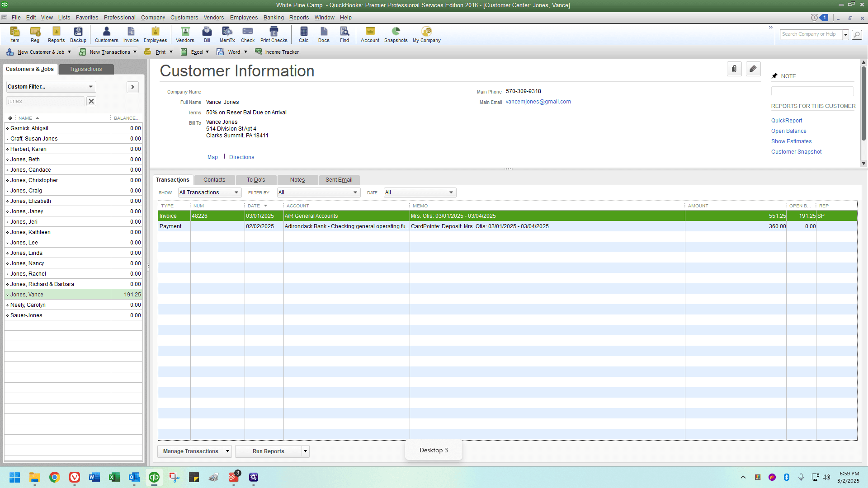Create an Invoice from toolbar
Viewport: 868px width, 488px height.
pos(131,34)
